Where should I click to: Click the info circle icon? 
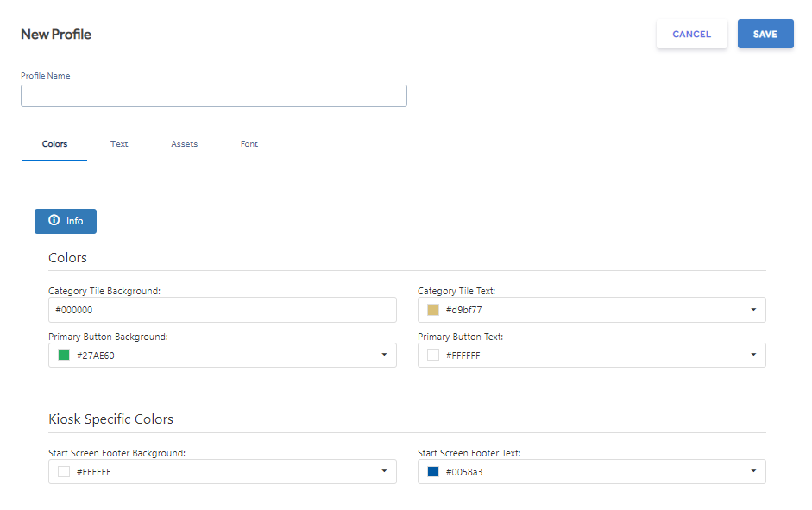click(54, 220)
